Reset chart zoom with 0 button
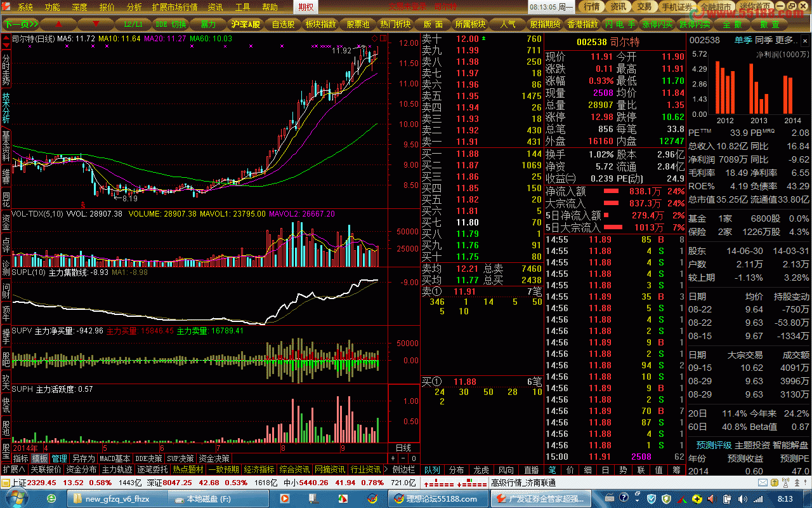Screen dimensions: 812x508 tap(414, 458)
